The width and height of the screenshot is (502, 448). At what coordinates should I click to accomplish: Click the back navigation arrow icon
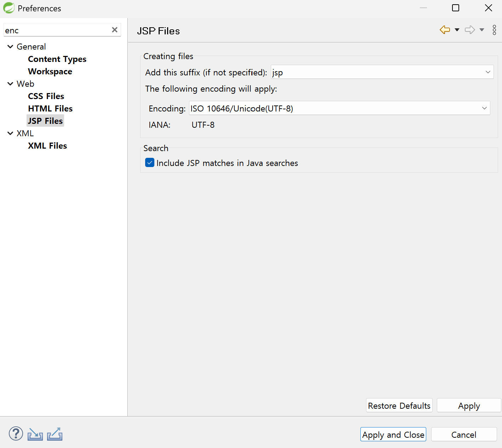(445, 30)
